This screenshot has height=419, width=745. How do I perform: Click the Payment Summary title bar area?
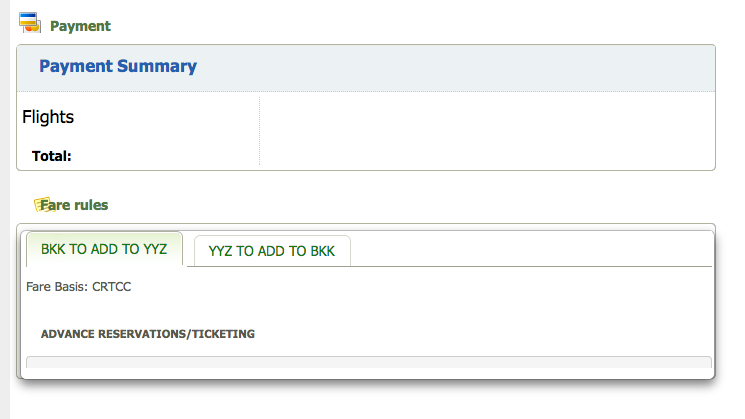366,68
